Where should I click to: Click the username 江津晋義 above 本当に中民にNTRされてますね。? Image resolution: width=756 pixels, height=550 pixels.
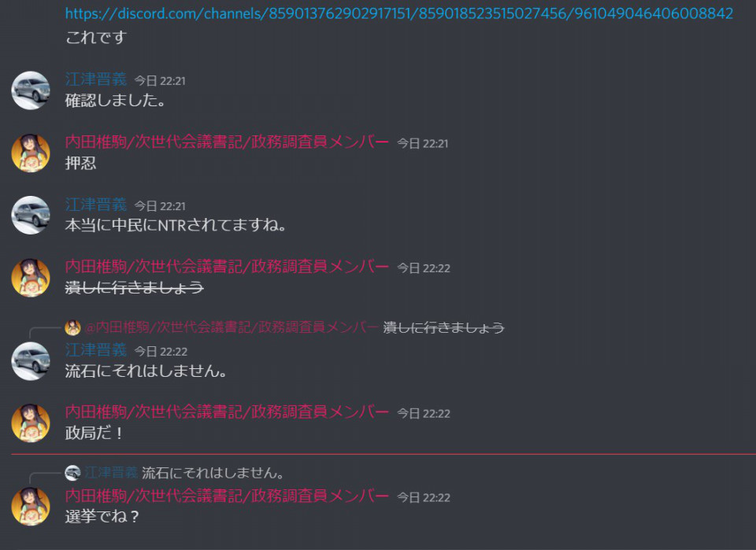point(96,205)
